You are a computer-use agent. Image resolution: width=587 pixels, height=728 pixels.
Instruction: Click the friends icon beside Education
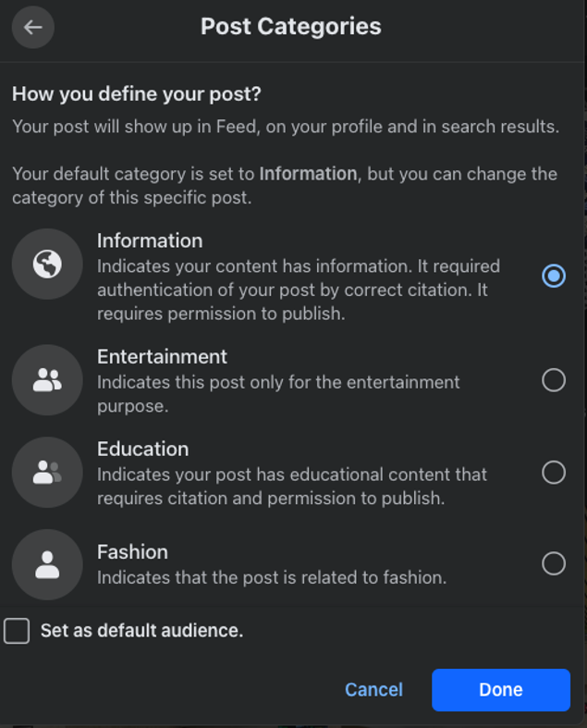tap(47, 473)
